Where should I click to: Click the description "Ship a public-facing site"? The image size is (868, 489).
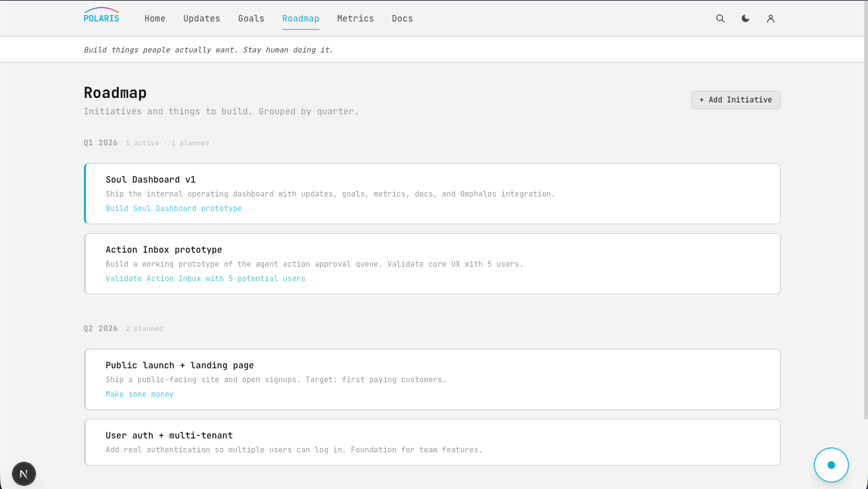(276, 380)
